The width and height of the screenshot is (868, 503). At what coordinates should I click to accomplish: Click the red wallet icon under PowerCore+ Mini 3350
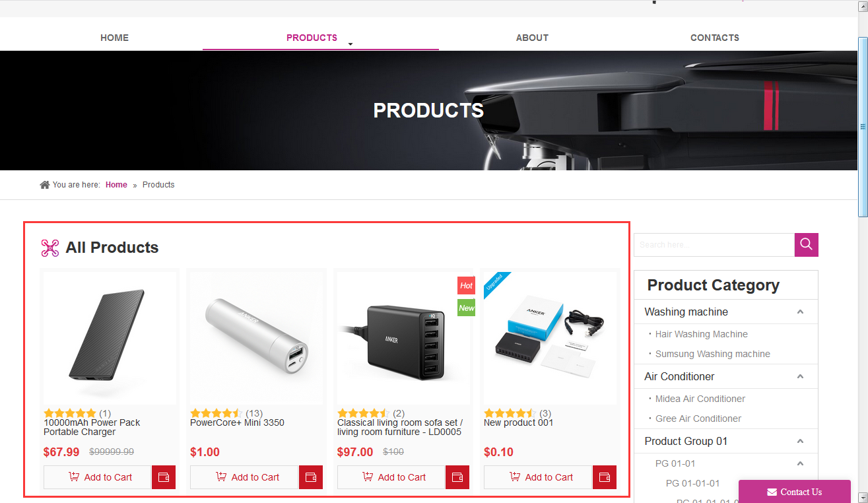(311, 477)
